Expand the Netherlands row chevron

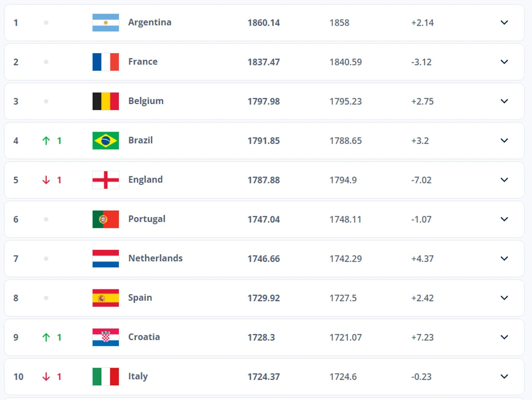504,259
